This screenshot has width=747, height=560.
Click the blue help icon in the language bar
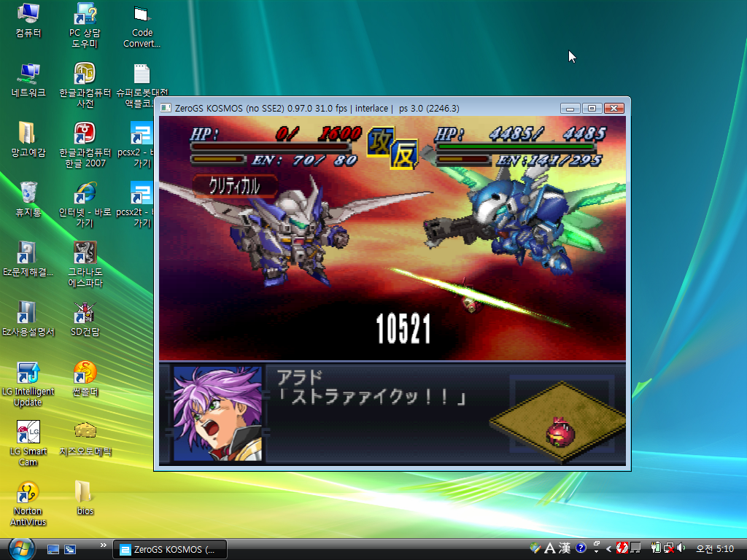pyautogui.click(x=580, y=548)
